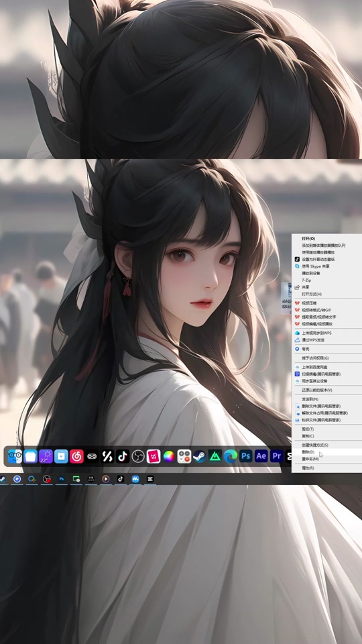Launch Premiere Pro from the dock
This screenshot has width=362, height=644.
click(x=277, y=456)
